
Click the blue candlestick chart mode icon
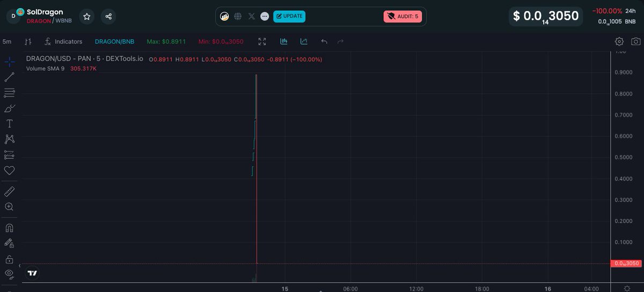pyautogui.click(x=284, y=41)
